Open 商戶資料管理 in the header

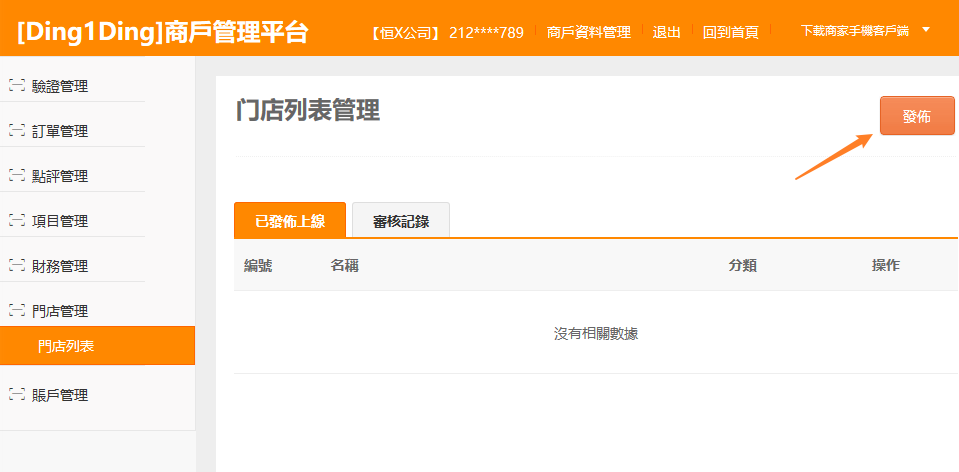[589, 32]
